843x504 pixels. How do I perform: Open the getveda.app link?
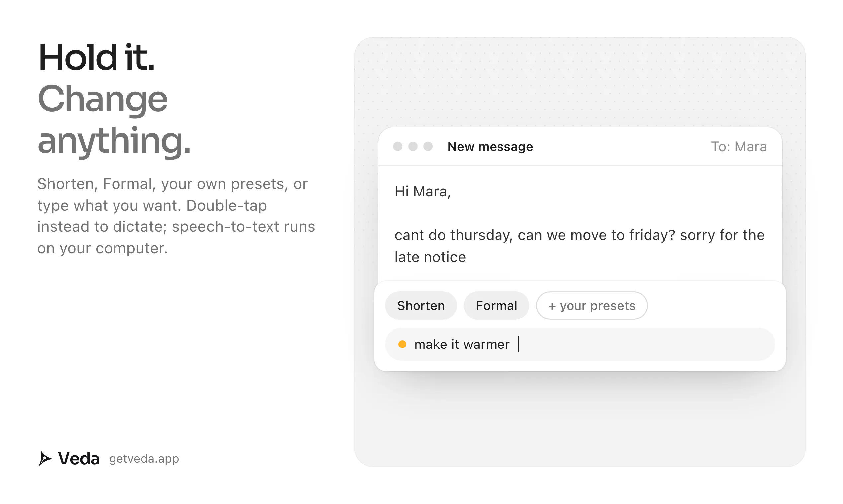(x=144, y=459)
